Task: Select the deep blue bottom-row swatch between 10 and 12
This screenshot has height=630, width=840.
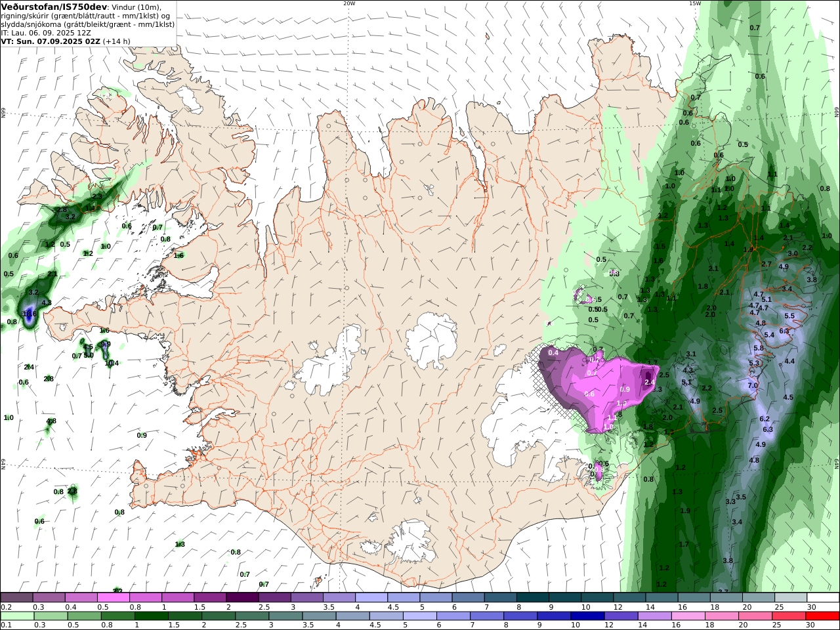Action: click(x=587, y=616)
